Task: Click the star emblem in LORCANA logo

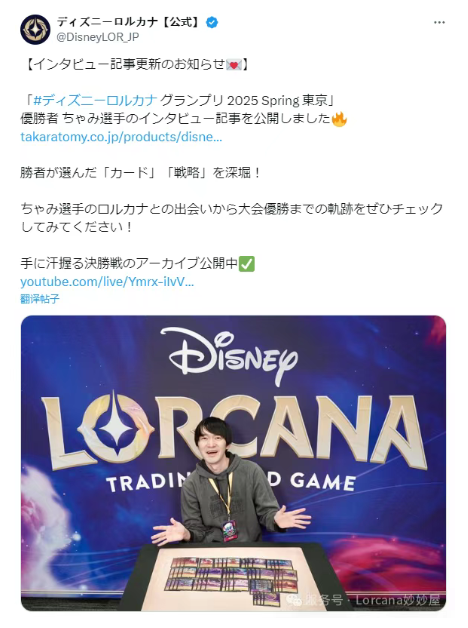Action: click(x=116, y=429)
